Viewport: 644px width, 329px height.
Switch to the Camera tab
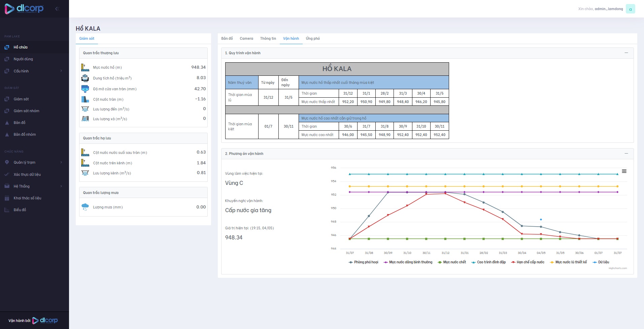click(x=246, y=39)
